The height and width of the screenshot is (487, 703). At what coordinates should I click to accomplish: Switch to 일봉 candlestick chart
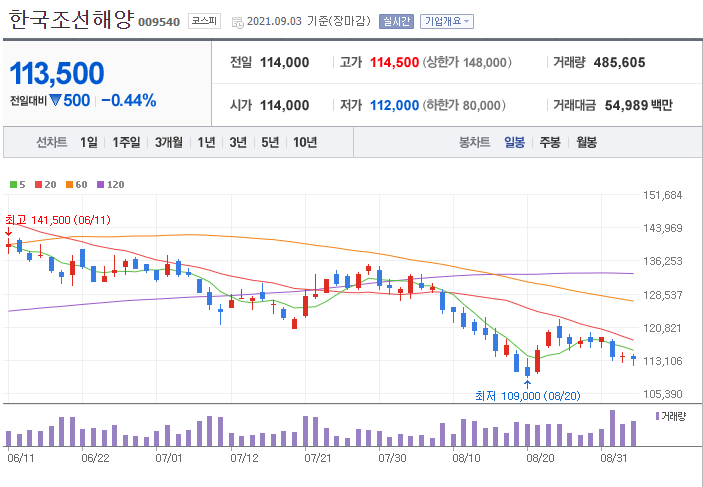[x=514, y=143]
